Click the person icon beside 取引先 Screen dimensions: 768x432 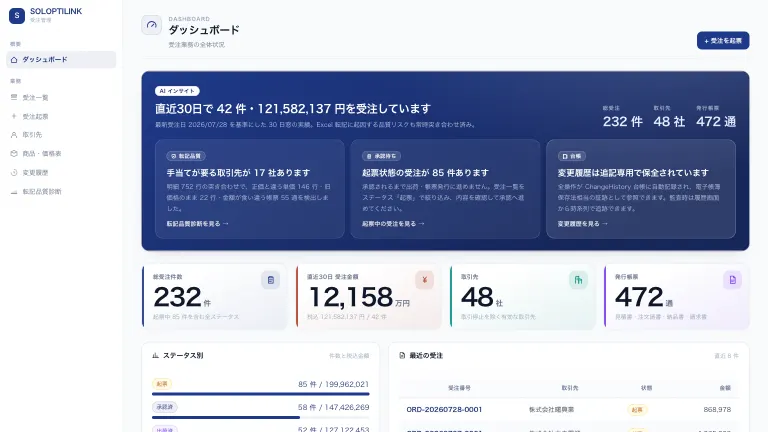pos(14,135)
